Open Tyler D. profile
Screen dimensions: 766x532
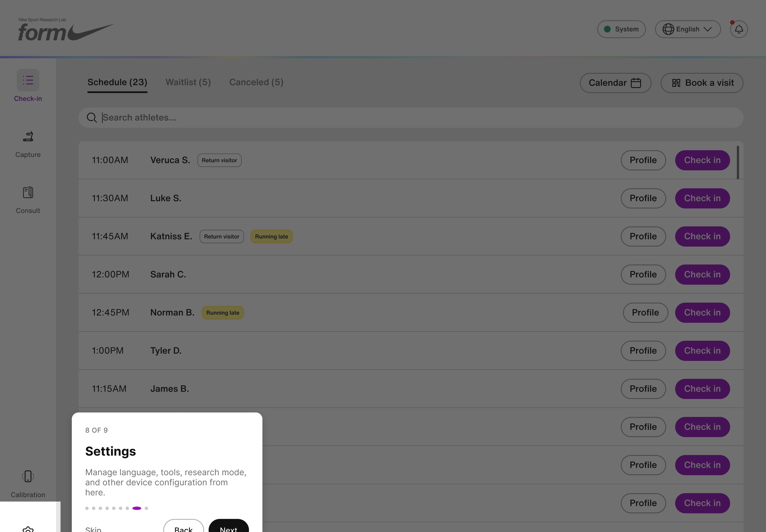(x=643, y=351)
